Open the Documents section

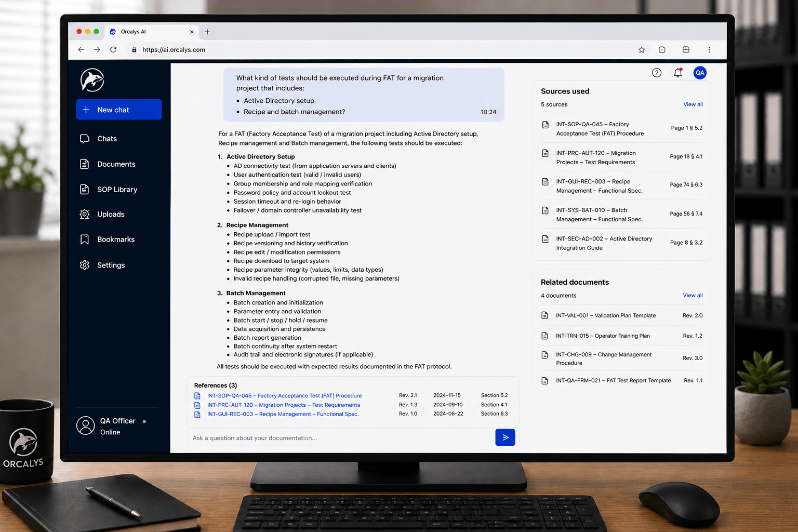pos(108,164)
